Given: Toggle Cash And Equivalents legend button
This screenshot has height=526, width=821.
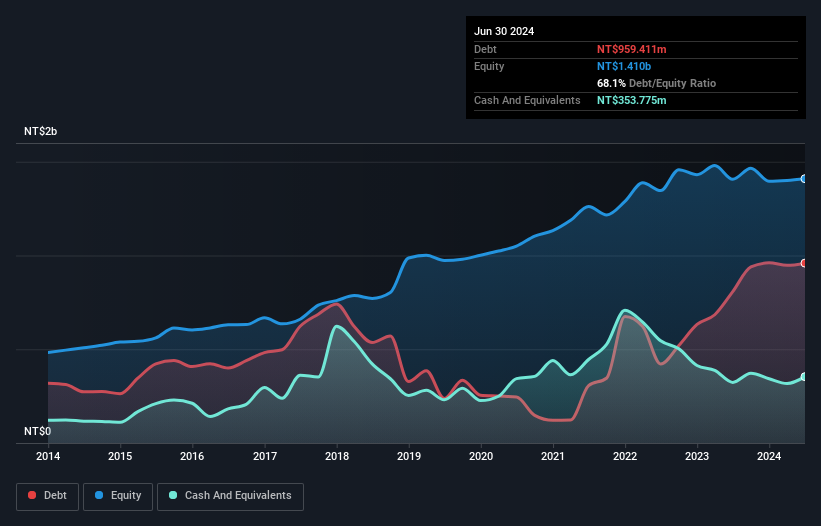Looking at the screenshot, I should tap(230, 496).
